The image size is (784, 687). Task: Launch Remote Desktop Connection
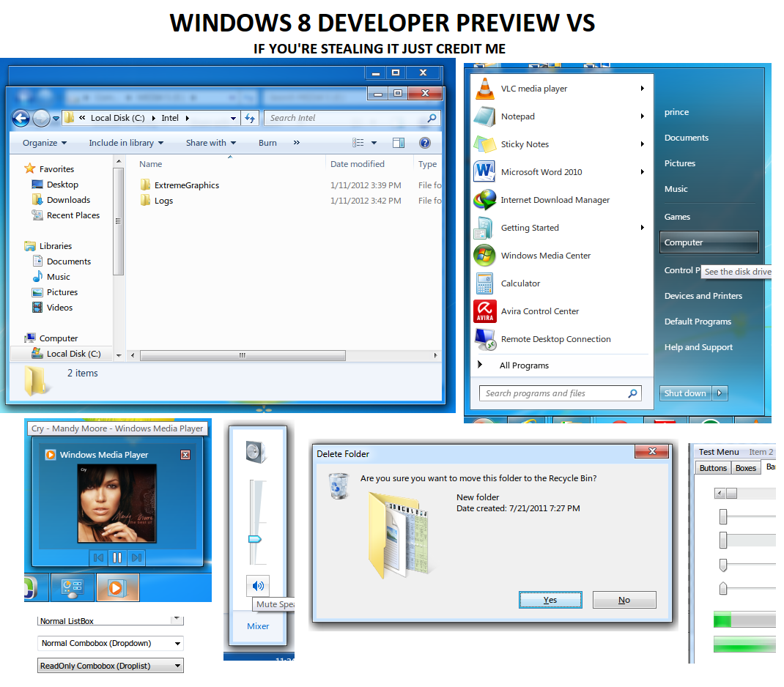pos(555,339)
